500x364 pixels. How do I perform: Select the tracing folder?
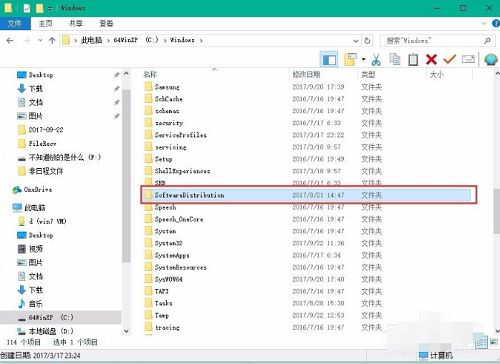pos(167,327)
